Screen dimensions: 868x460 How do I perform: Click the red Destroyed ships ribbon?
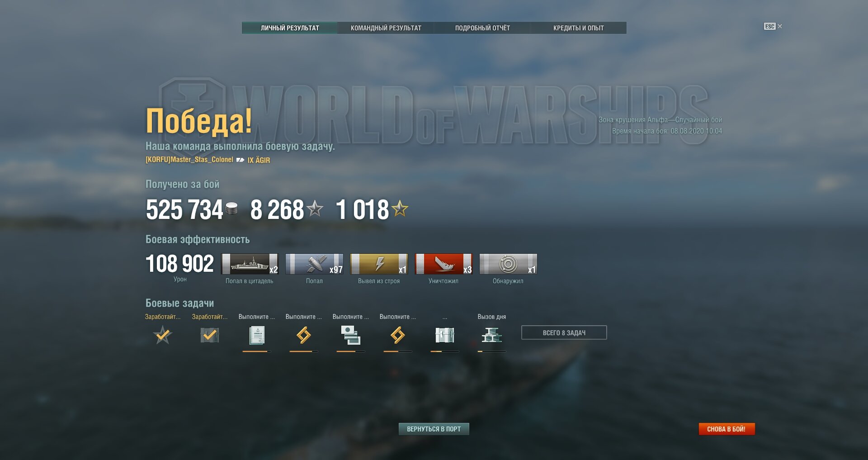[x=443, y=264]
